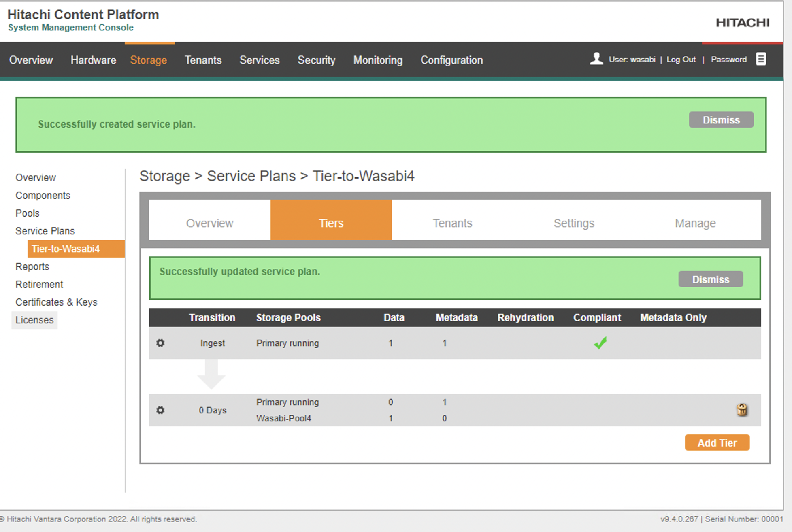
Task: Delete the 0 Days tier with trash icon
Action: point(742,410)
